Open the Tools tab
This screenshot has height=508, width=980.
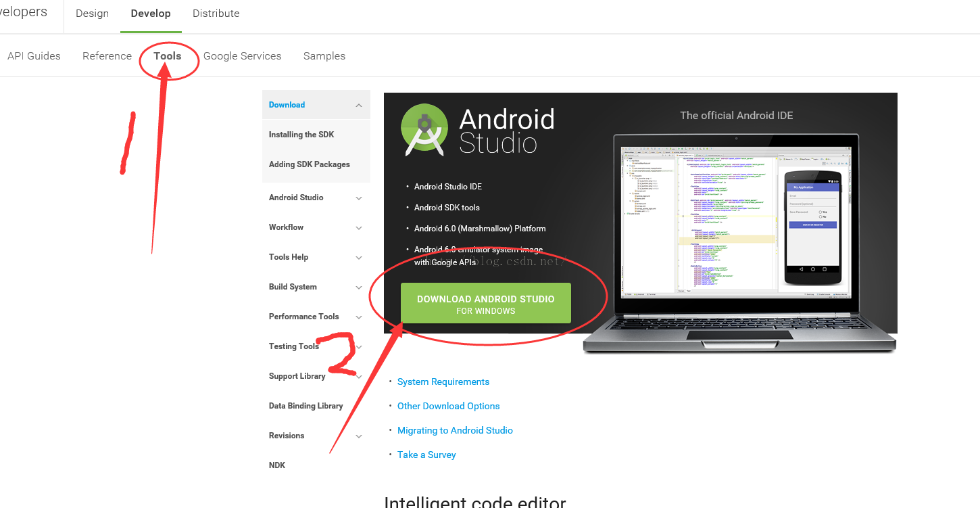pos(168,56)
